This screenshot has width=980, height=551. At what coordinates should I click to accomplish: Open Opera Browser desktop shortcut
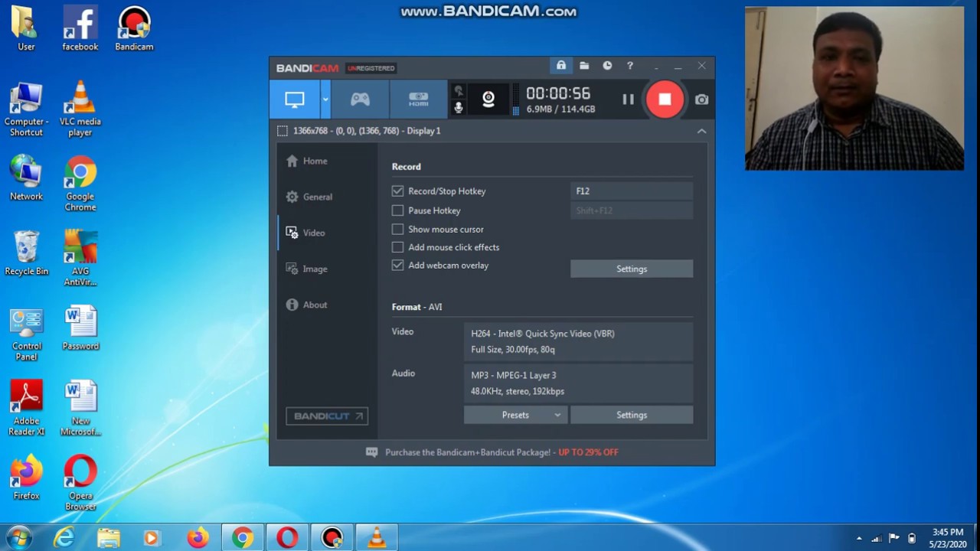click(x=80, y=484)
